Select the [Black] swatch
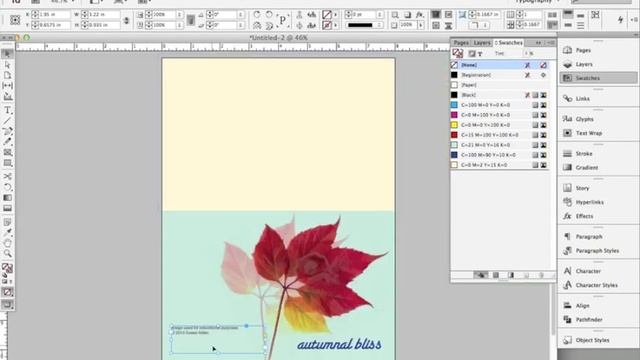 [x=500, y=95]
